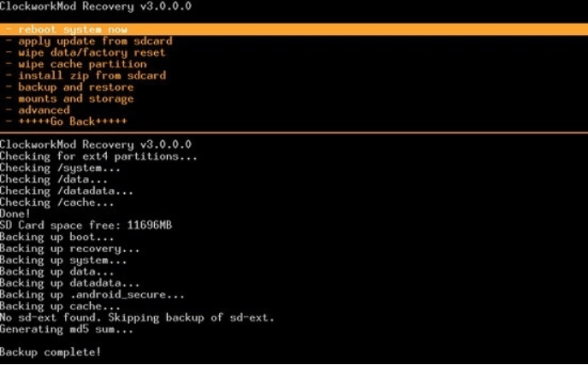Click the Backup complete! message
Viewport: 588px width, 365px height.
coord(50,351)
